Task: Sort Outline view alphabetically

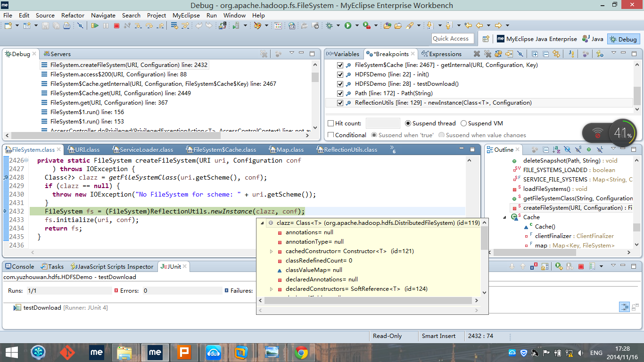Action: pos(556,150)
